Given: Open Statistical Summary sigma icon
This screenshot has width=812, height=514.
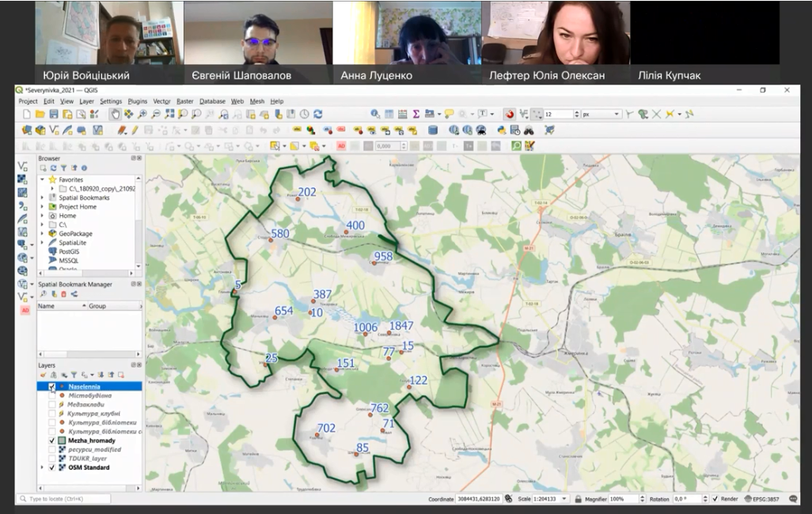Looking at the screenshot, I should 416,115.
